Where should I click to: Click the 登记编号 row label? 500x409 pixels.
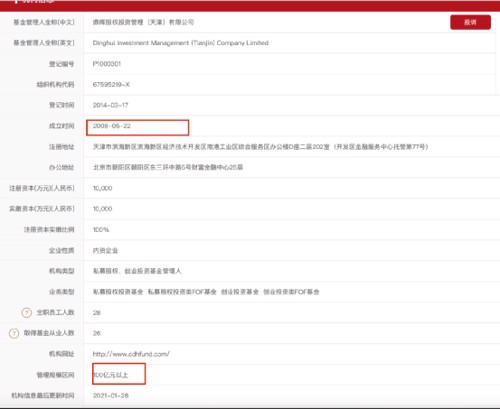click(x=62, y=64)
